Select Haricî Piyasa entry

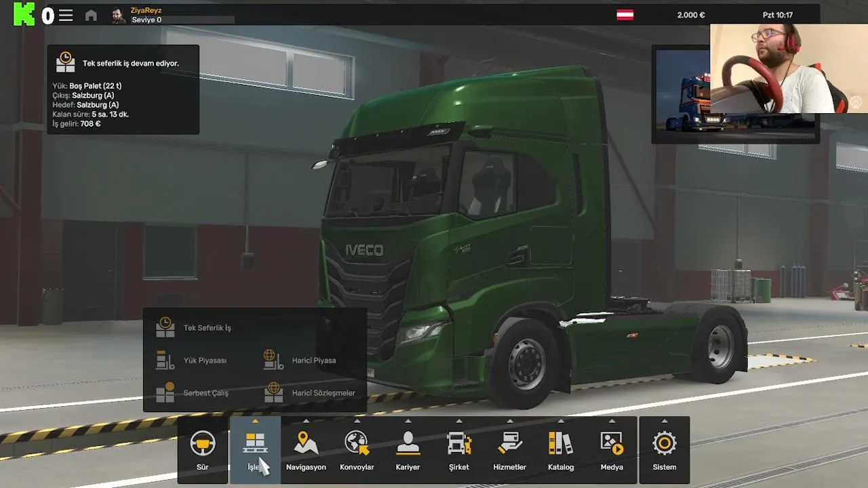click(x=300, y=360)
